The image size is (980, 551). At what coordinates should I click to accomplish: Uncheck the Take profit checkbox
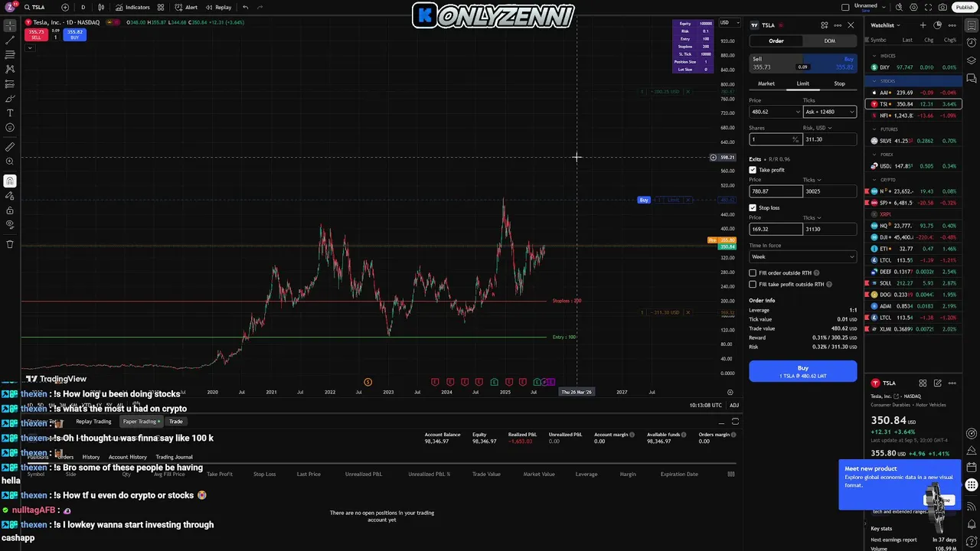[753, 170]
